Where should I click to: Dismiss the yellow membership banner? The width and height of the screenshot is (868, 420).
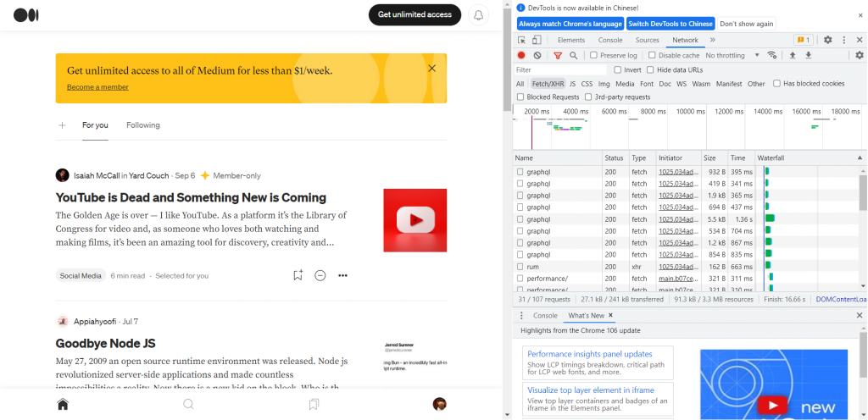click(431, 69)
